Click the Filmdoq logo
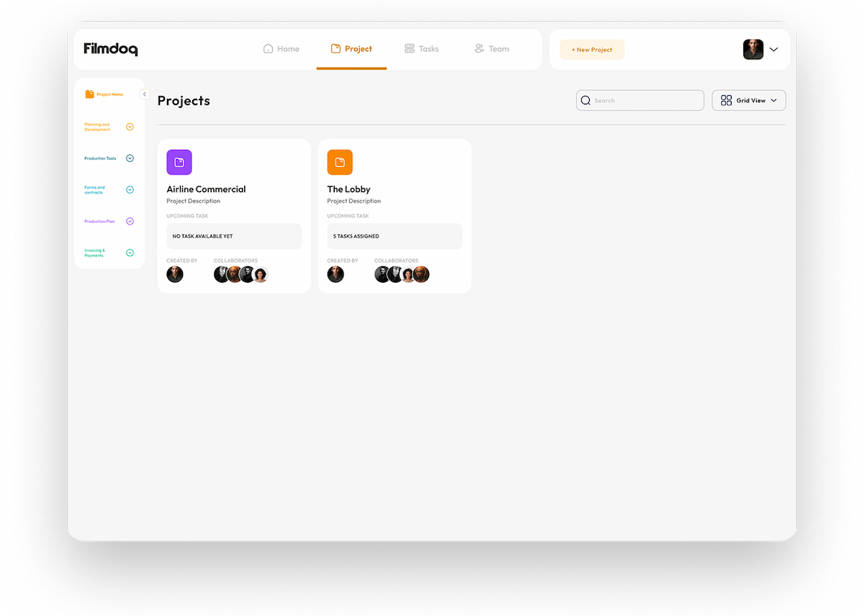This screenshot has width=864, height=616. tap(110, 49)
